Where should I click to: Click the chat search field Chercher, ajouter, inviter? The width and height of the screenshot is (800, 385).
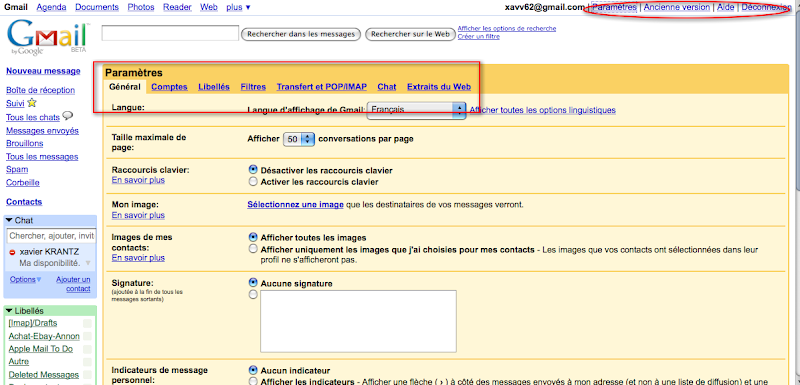(x=51, y=236)
